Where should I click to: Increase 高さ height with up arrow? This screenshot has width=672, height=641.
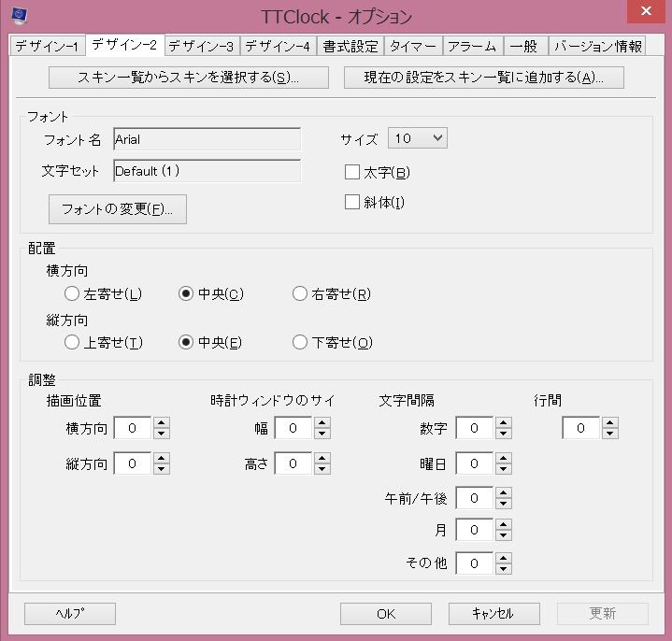click(x=322, y=458)
